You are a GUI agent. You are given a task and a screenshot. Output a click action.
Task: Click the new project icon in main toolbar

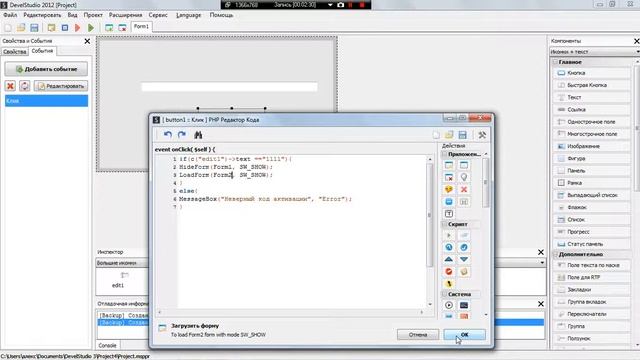pos(8,28)
